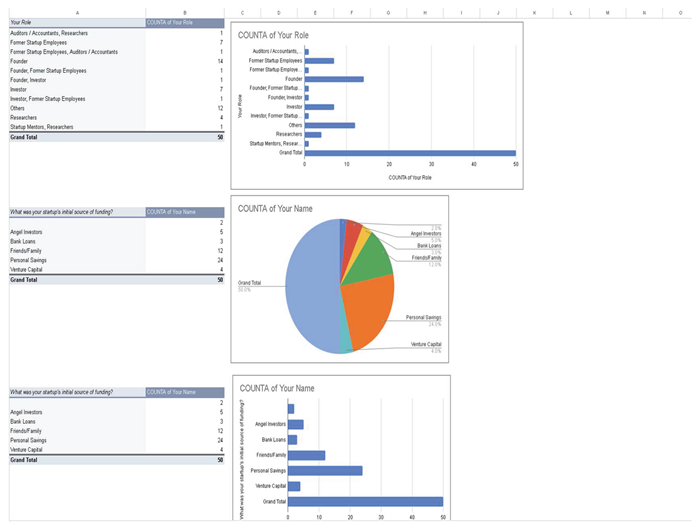The image size is (697, 527).
Task: Select column A header
Action: pos(77,12)
